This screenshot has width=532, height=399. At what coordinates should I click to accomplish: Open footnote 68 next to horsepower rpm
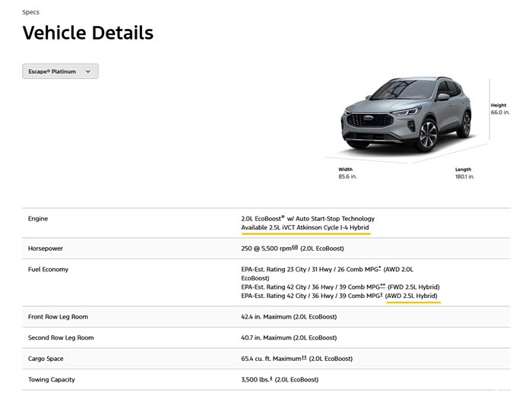pyautogui.click(x=295, y=247)
